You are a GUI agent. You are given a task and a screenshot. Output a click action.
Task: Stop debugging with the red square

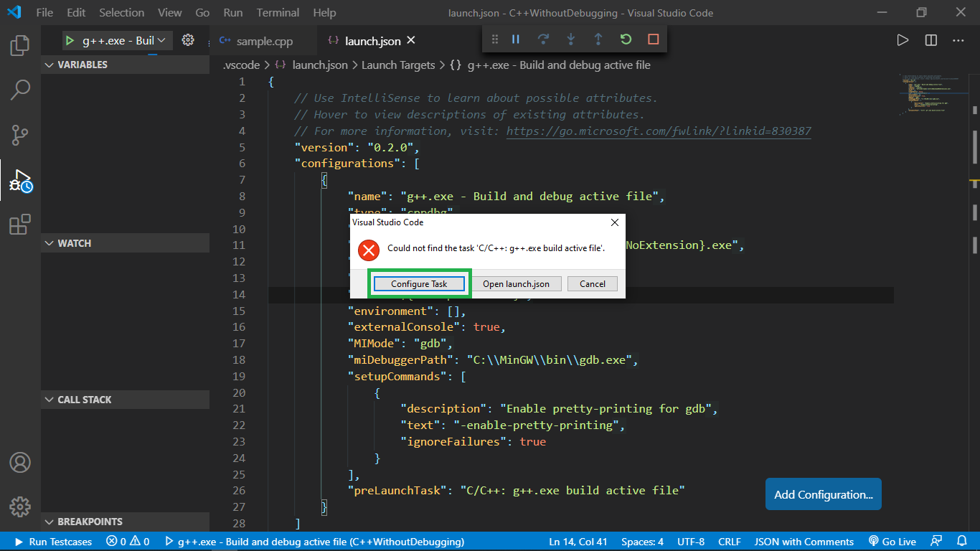pos(653,39)
